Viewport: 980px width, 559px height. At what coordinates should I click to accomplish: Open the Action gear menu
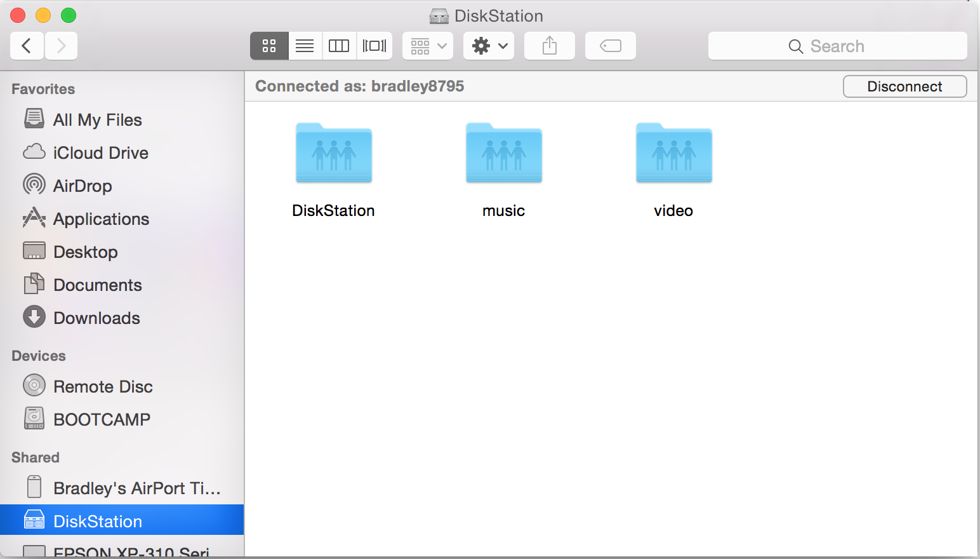(489, 46)
